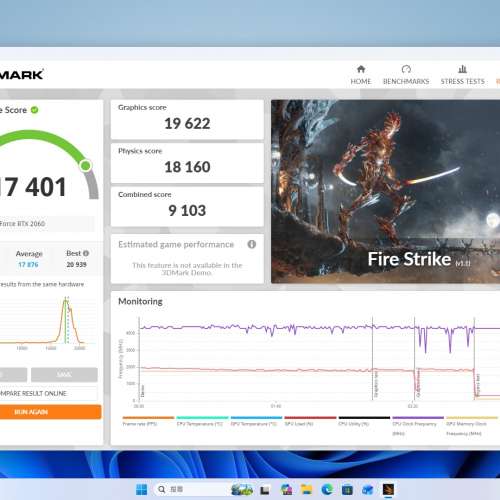Click the HOME menu label
Screen dimensions: 500x500
coord(361,81)
